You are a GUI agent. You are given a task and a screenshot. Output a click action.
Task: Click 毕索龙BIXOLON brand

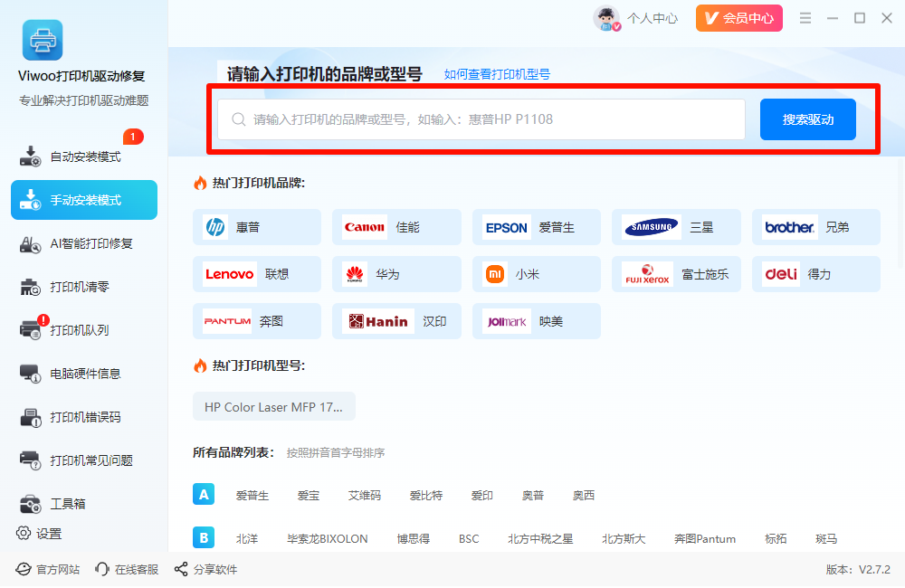[x=328, y=538]
